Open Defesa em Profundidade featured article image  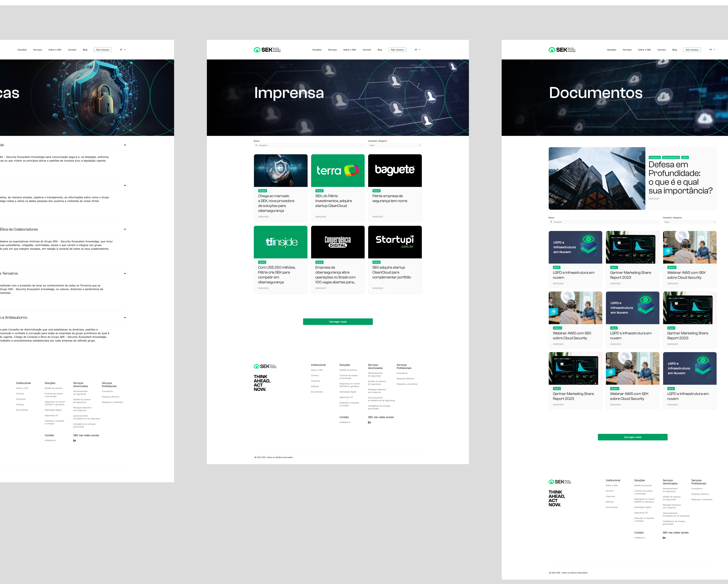[597, 178]
